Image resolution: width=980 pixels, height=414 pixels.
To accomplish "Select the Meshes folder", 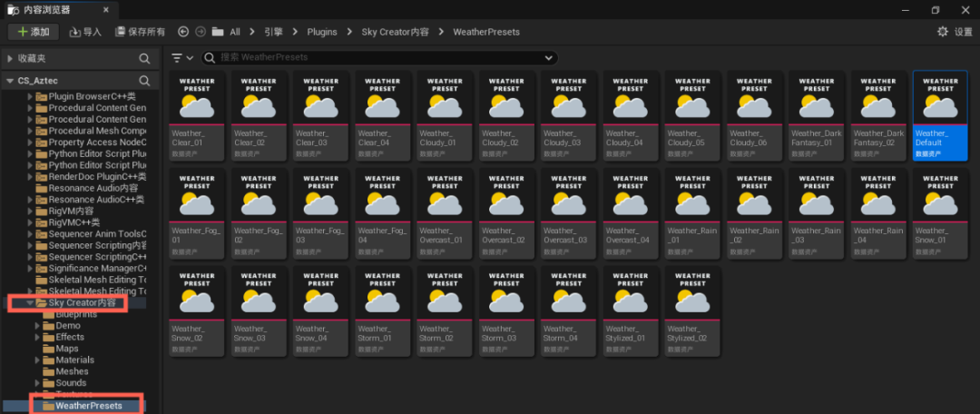I will 65,371.
